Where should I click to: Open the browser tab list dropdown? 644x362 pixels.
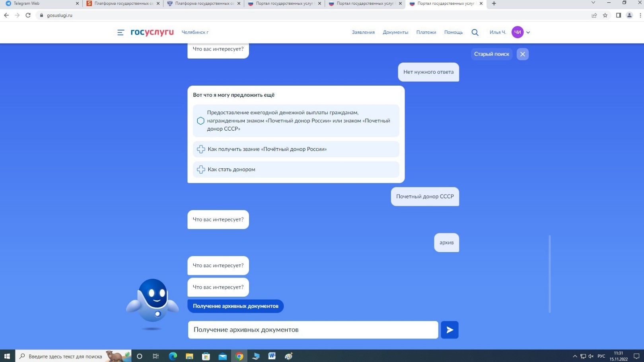pos(593,3)
